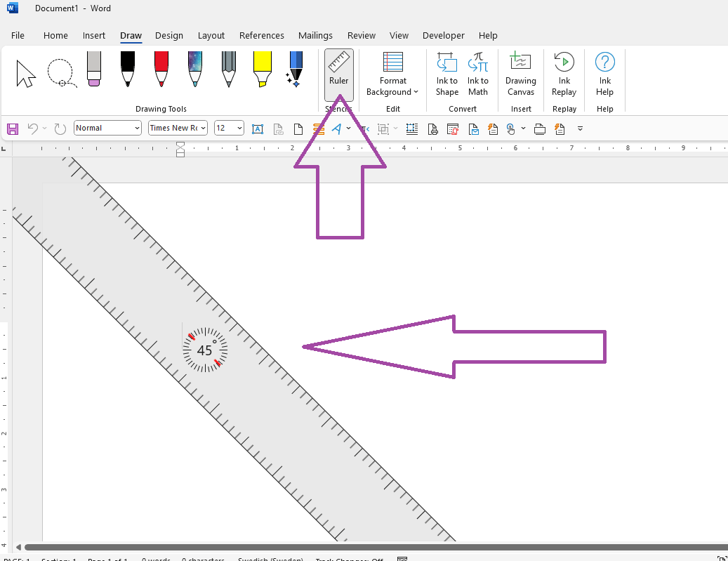Redo the last action

(60, 128)
